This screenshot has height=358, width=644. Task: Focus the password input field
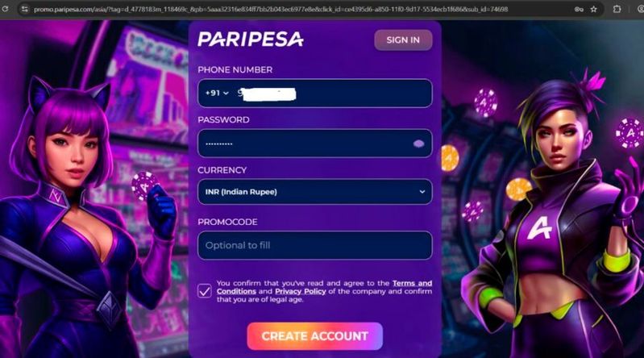click(314, 144)
